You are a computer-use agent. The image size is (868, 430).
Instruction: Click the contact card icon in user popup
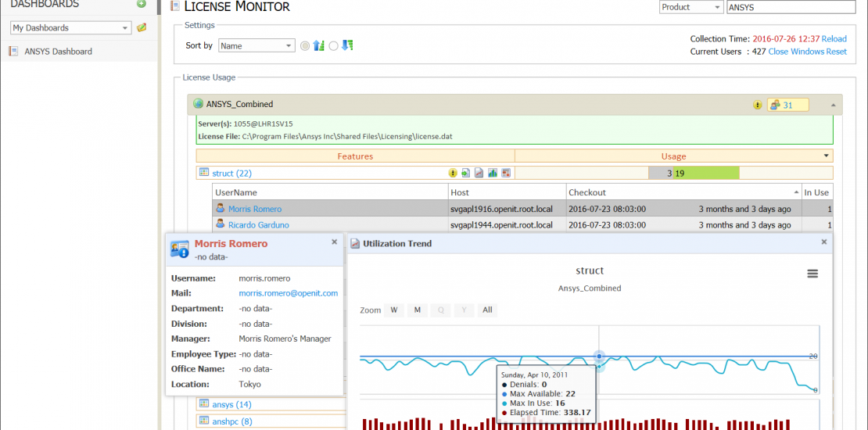[181, 249]
